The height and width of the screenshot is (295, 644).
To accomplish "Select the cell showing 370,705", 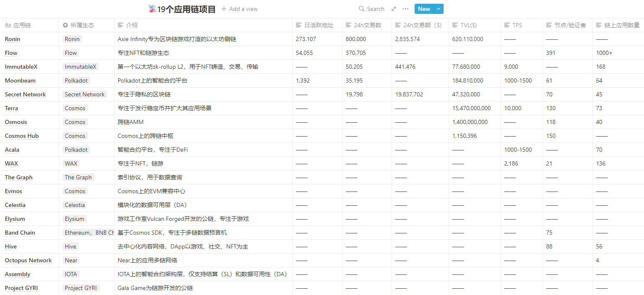I will [x=367, y=53].
